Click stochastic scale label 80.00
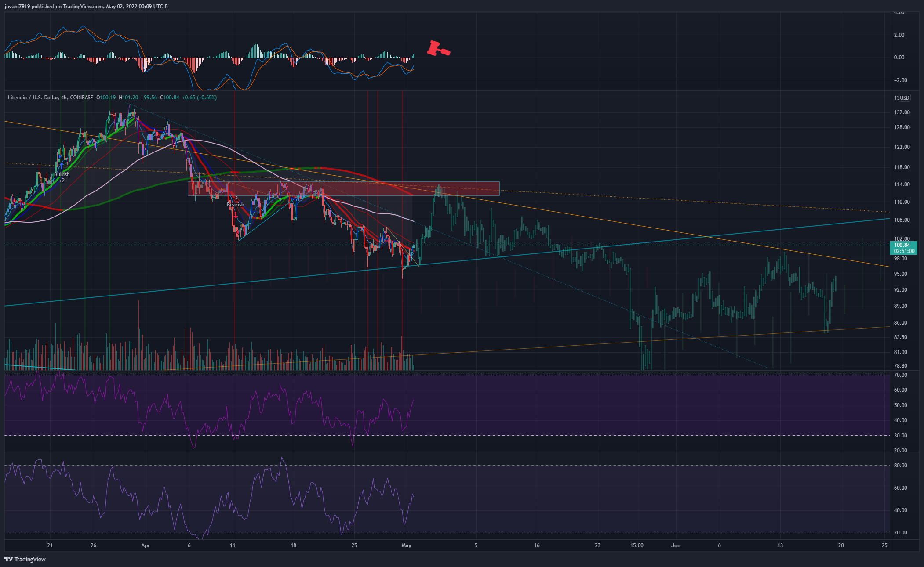The height and width of the screenshot is (567, 924). (901, 466)
